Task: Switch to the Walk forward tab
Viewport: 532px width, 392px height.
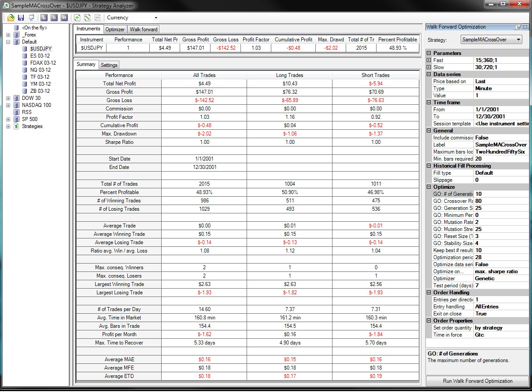Action: (144, 29)
